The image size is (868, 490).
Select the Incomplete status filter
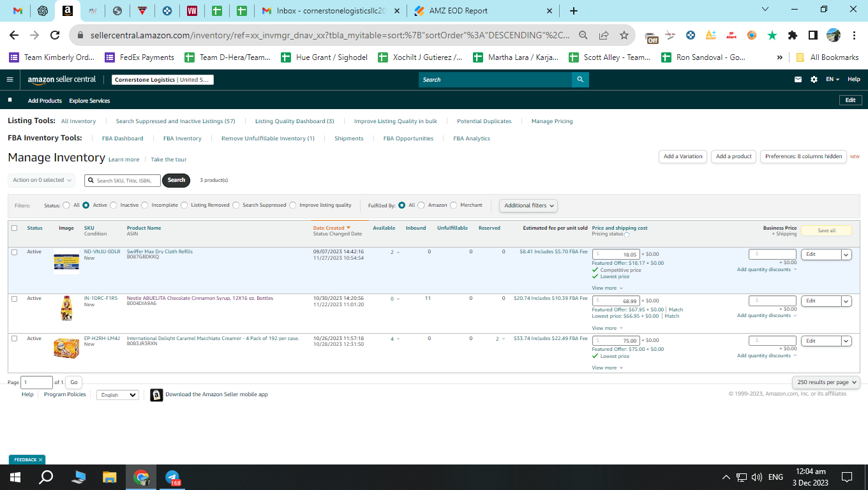(145, 205)
